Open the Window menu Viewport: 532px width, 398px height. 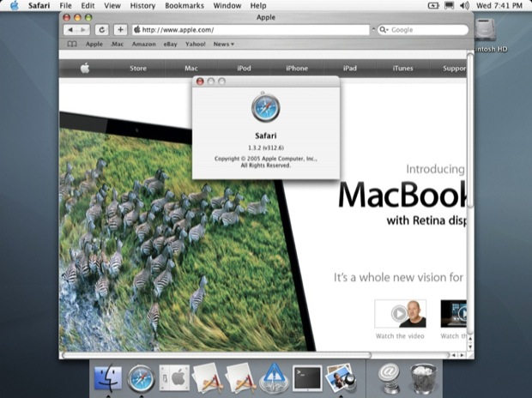(227, 5)
